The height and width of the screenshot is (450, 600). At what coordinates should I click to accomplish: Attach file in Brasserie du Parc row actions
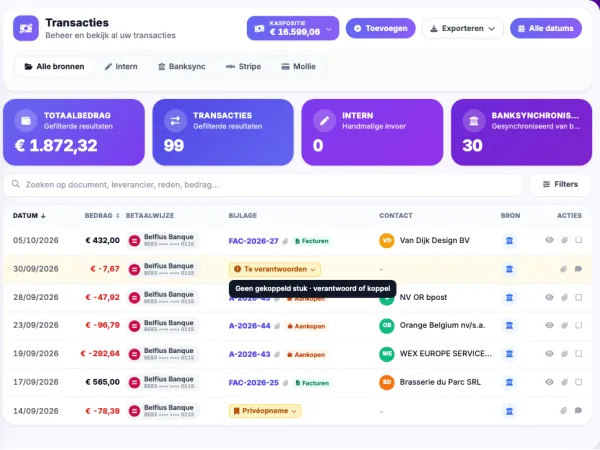[x=564, y=382]
